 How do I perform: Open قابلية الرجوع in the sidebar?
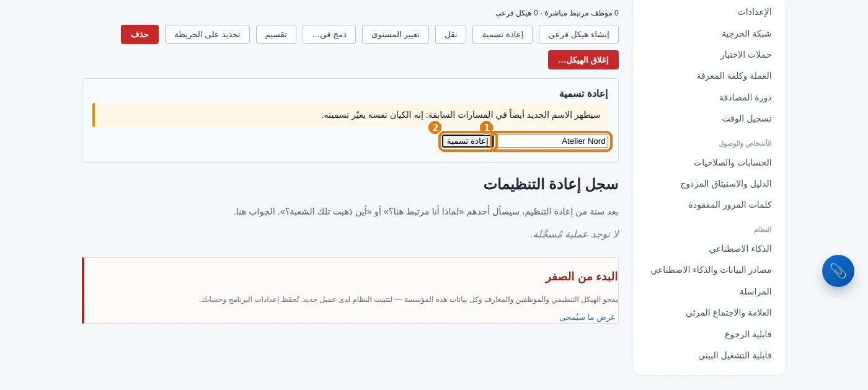click(x=748, y=334)
